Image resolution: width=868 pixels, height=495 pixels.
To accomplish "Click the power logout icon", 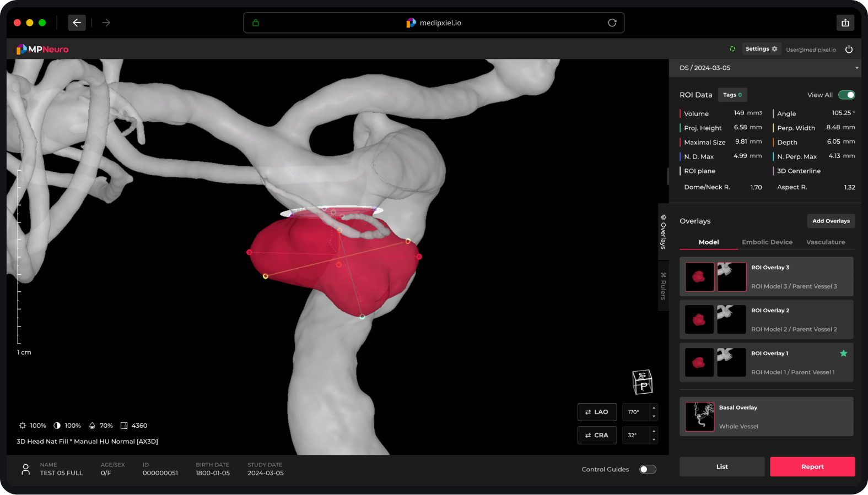I will point(849,50).
